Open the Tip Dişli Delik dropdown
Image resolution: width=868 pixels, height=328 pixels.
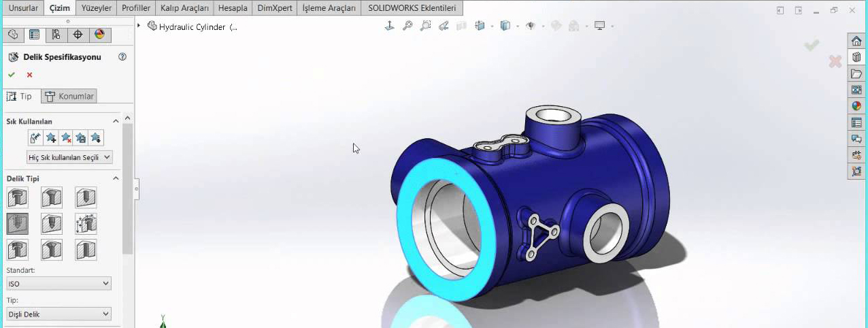[x=59, y=314]
